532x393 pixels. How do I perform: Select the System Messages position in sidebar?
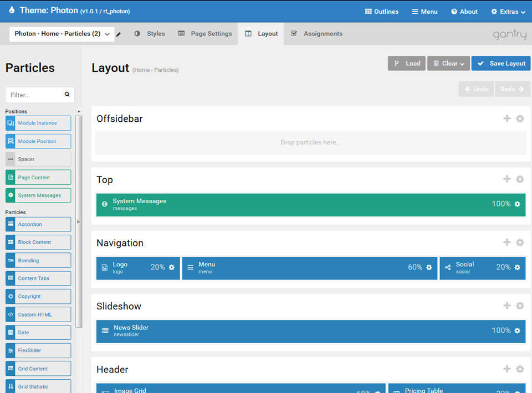(38, 195)
